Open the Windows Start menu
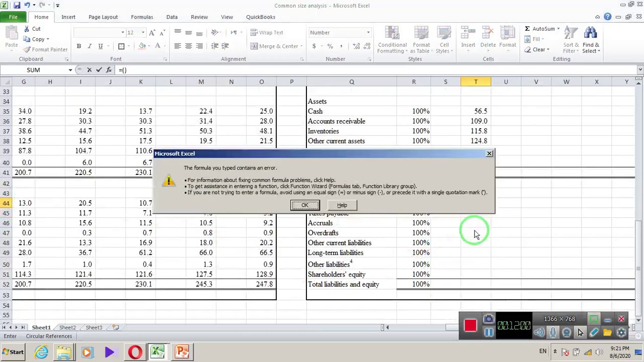This screenshot has height=362, width=644. [13, 352]
